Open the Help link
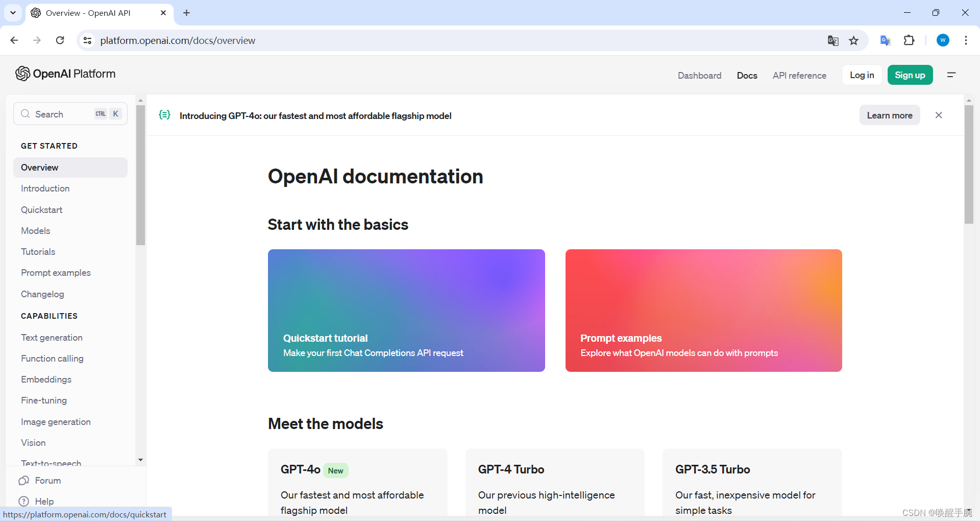The height and width of the screenshot is (522, 980). click(44, 502)
